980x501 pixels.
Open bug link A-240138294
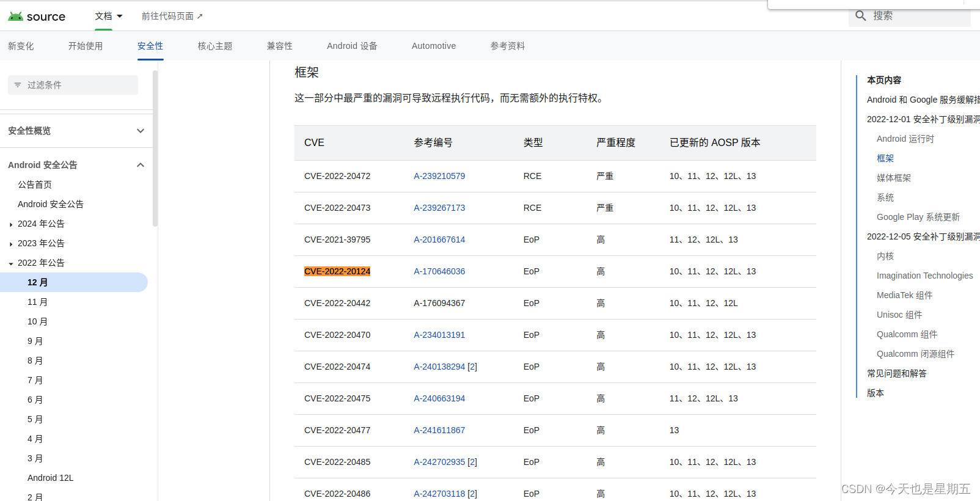[439, 367]
